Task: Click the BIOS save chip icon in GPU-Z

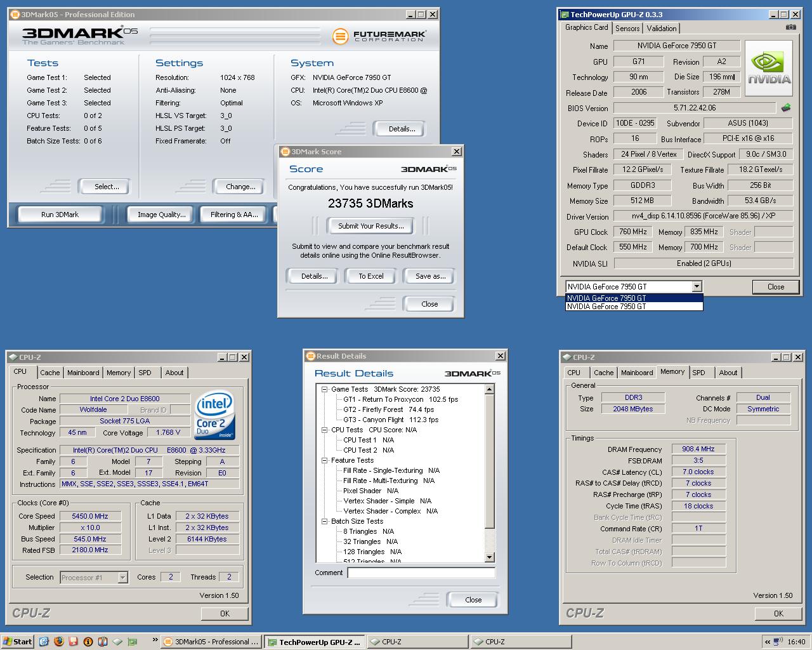Action: point(785,107)
